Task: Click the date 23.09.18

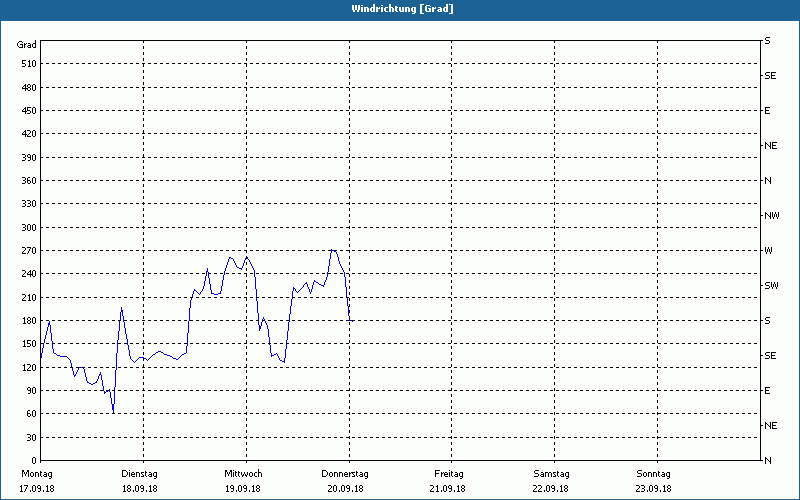Action: (654, 489)
